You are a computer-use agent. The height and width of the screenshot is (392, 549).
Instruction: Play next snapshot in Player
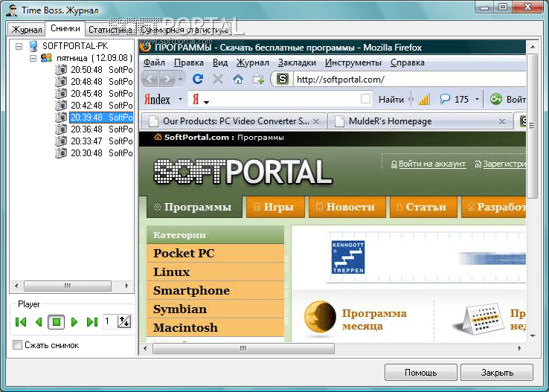tap(74, 322)
